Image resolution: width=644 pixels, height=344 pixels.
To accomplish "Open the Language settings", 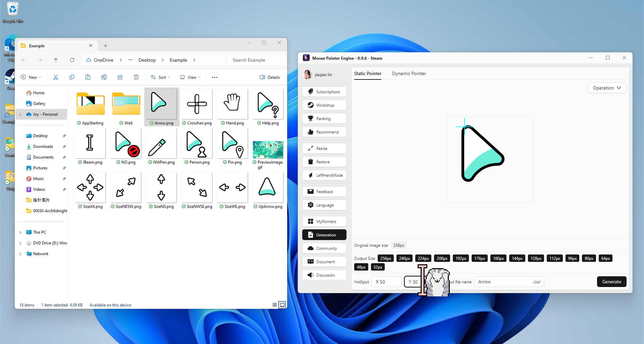I will tap(324, 205).
